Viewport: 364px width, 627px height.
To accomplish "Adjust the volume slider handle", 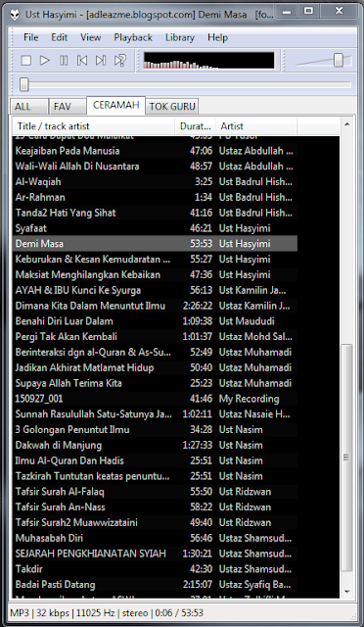I will (339, 61).
